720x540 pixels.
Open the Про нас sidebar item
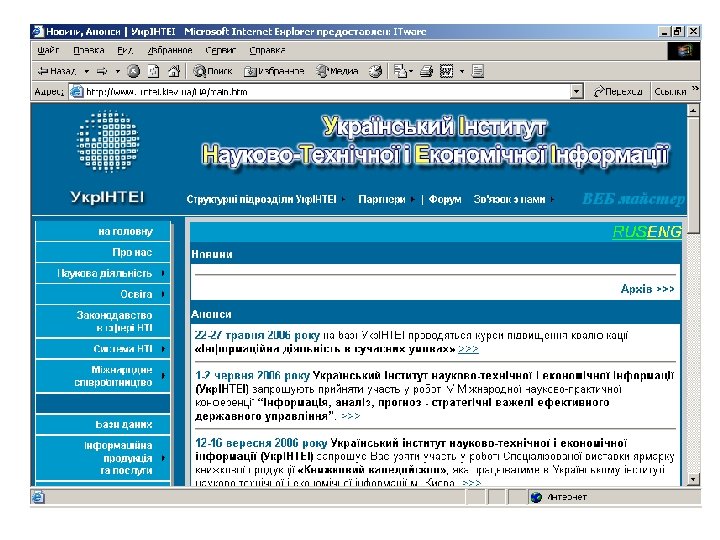pos(103,252)
